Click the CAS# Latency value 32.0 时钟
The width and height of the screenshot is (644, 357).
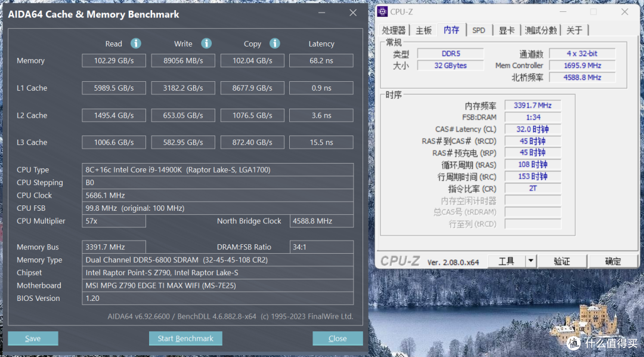532,129
